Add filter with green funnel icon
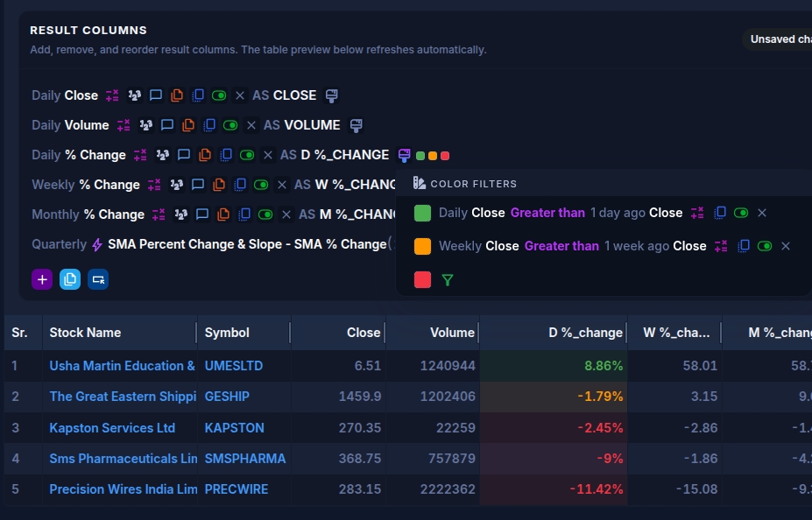Image resolution: width=812 pixels, height=520 pixels. [448, 280]
